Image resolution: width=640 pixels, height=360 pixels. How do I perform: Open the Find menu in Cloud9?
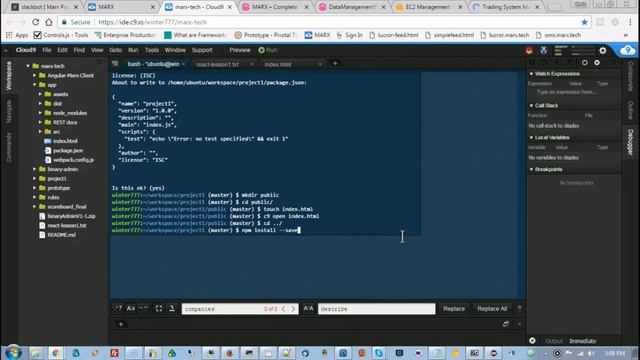(x=79, y=50)
